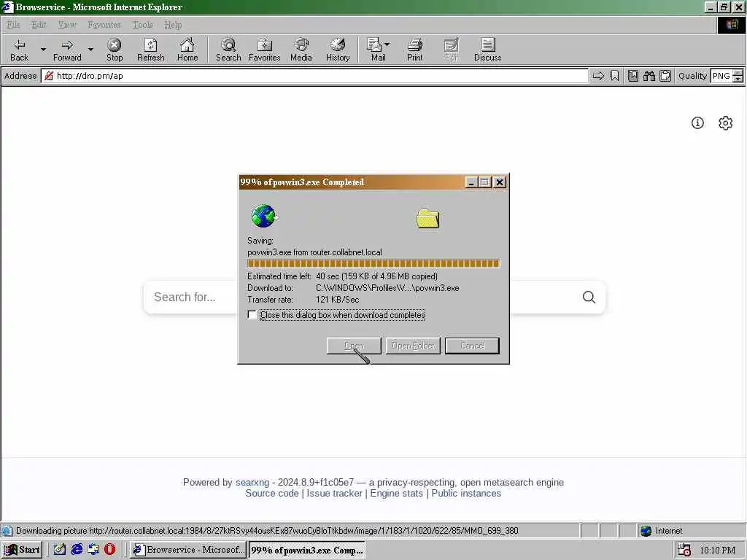The image size is (747, 560).
Task: Click the Start button
Action: point(23,550)
